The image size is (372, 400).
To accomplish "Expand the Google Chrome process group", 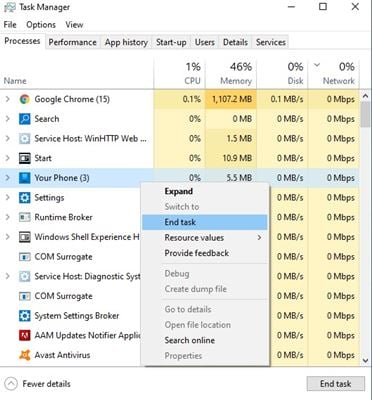I will coord(8,99).
